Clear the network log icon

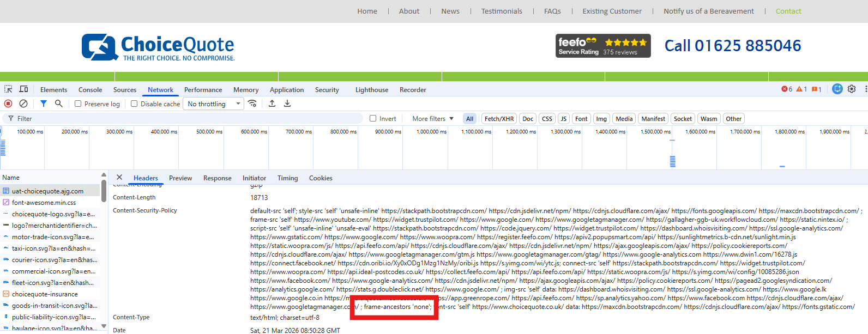[23, 104]
